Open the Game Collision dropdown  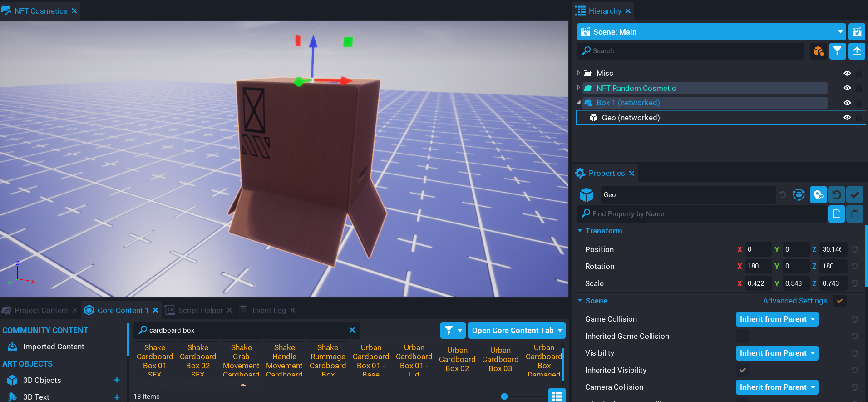point(777,319)
